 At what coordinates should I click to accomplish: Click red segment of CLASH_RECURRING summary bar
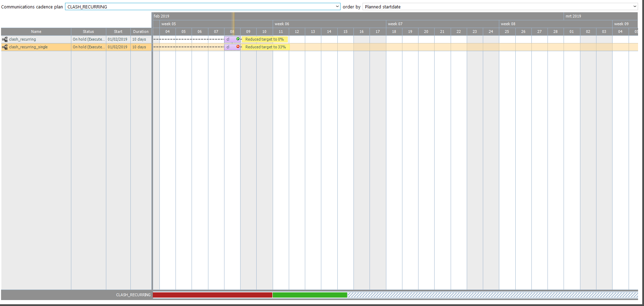(x=213, y=295)
